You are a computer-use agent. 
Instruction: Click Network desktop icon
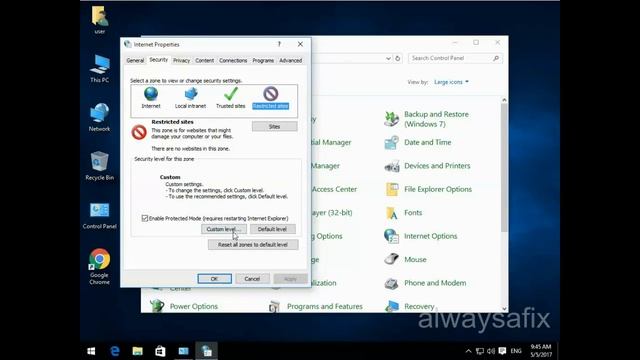point(100,118)
